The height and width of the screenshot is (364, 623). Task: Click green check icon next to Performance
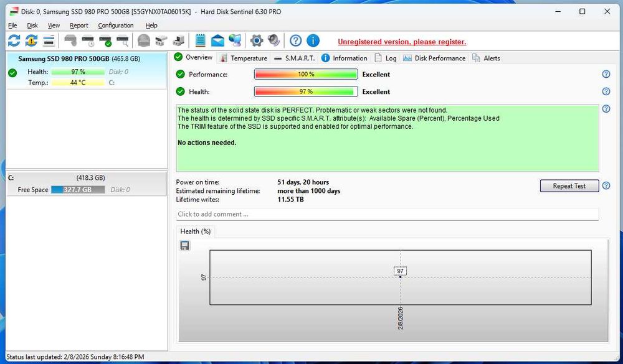click(181, 74)
